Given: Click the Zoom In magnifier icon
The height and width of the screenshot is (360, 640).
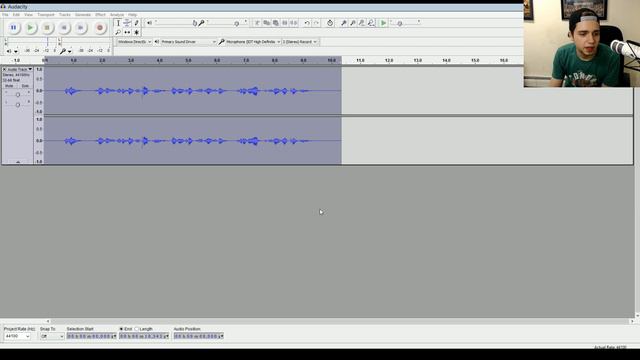Looking at the screenshot, I should (x=344, y=23).
